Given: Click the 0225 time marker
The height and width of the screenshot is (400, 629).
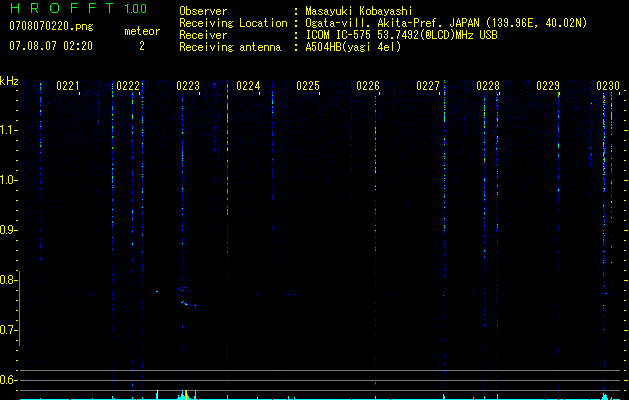Looking at the screenshot, I should pos(308,86).
